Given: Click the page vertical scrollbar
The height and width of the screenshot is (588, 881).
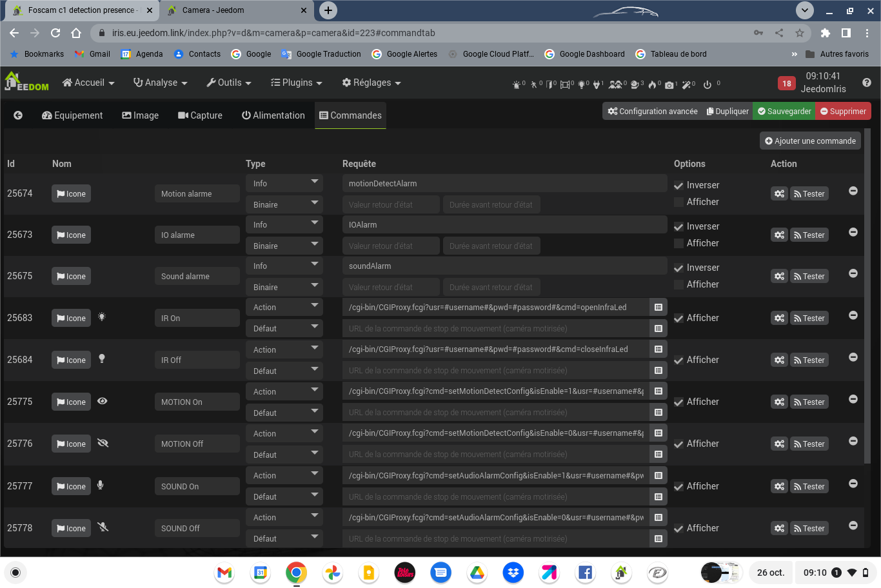Looking at the screenshot, I should 867,297.
